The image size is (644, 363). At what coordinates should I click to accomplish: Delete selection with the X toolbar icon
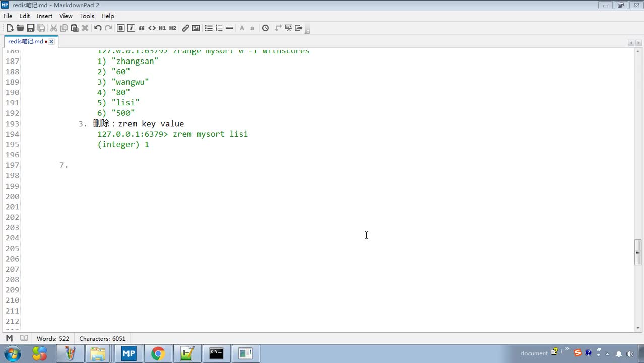85,28
